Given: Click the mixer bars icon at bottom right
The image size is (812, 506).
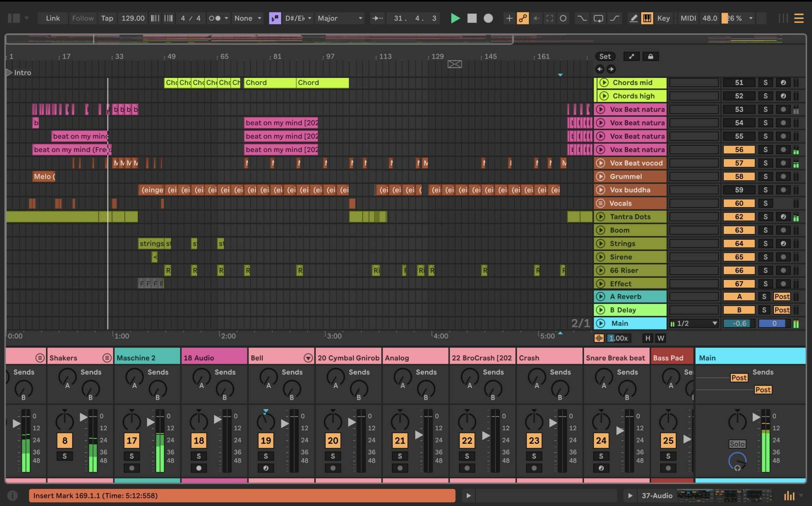Looking at the screenshot, I should click(x=789, y=496).
